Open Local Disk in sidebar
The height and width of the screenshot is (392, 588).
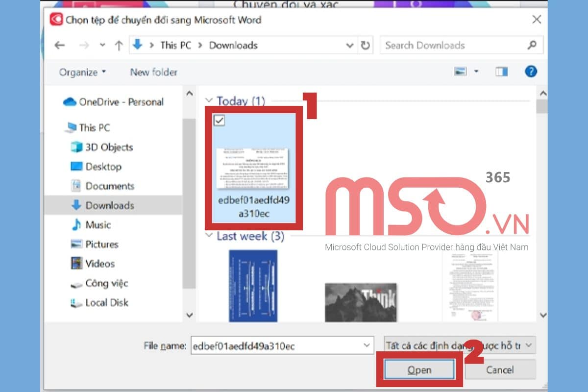100,303
